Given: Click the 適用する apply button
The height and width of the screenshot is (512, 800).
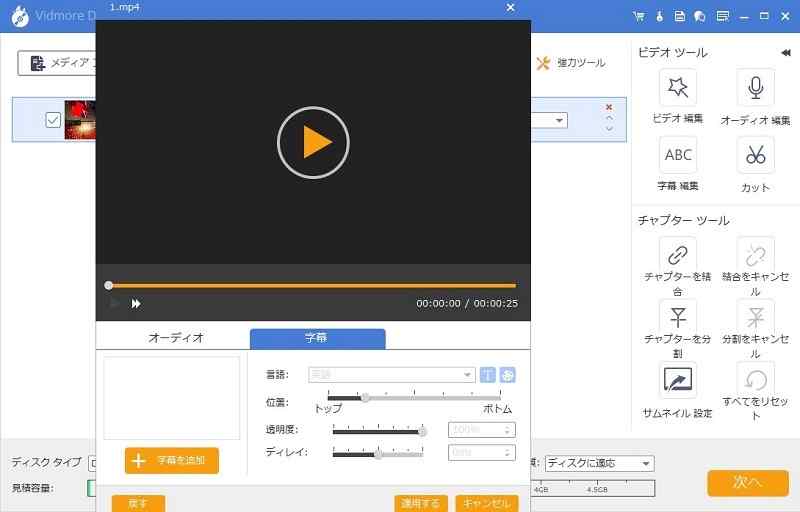Looking at the screenshot, I should 421,503.
